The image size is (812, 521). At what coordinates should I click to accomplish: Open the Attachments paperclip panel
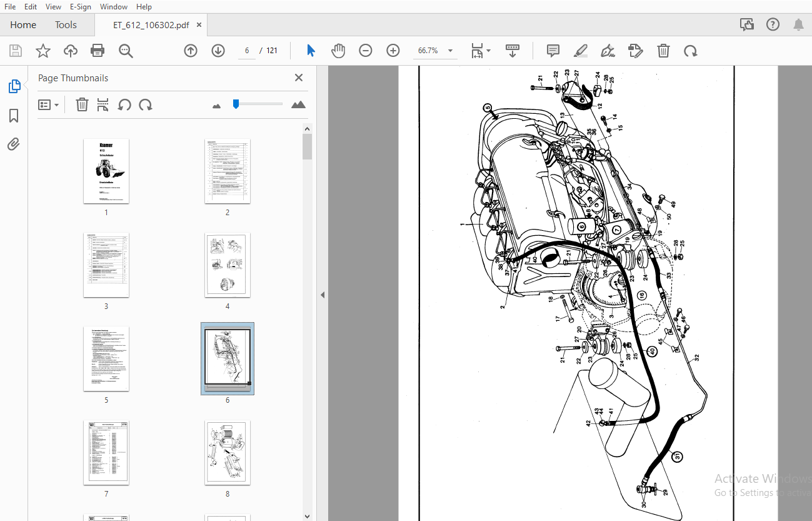[x=14, y=144]
